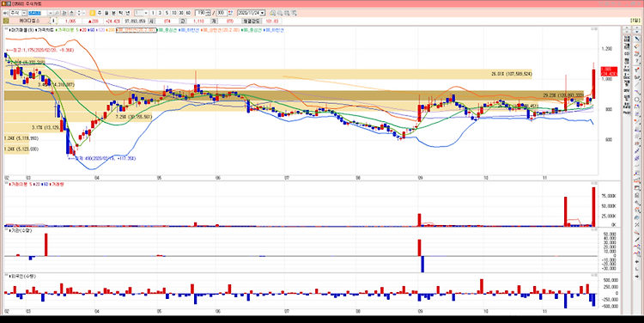
Task: Click the yellow highlighted chart-type icon
Action: [x=93, y=13]
